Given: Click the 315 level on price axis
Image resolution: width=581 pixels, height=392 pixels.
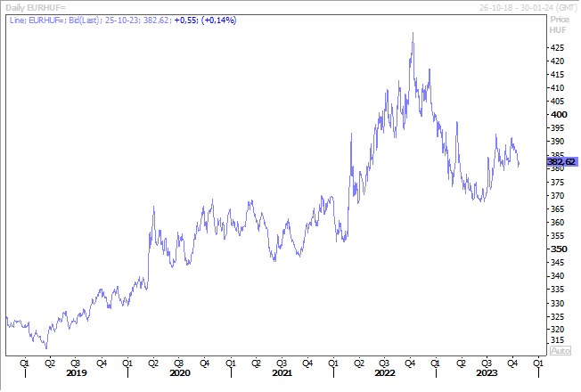Looking at the screenshot, I should pos(558,339).
